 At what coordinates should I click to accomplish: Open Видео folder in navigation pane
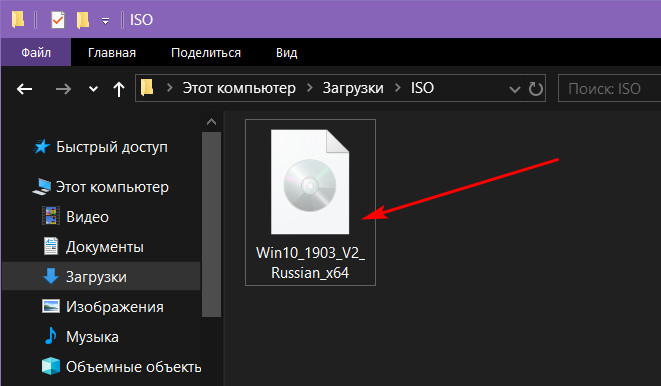(87, 217)
